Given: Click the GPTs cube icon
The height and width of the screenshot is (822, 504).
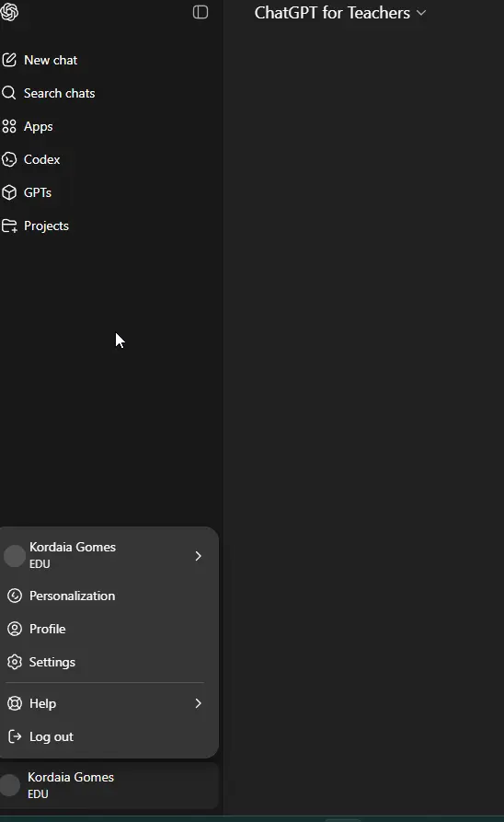Looking at the screenshot, I should tap(9, 192).
